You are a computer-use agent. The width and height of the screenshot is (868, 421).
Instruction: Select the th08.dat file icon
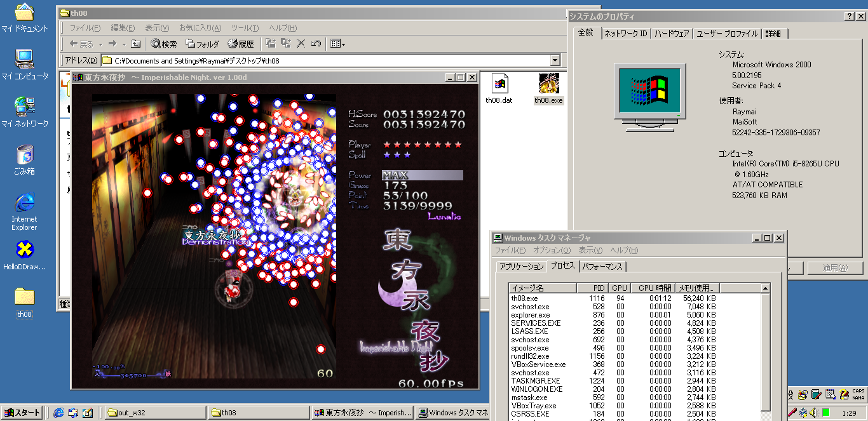(x=499, y=89)
